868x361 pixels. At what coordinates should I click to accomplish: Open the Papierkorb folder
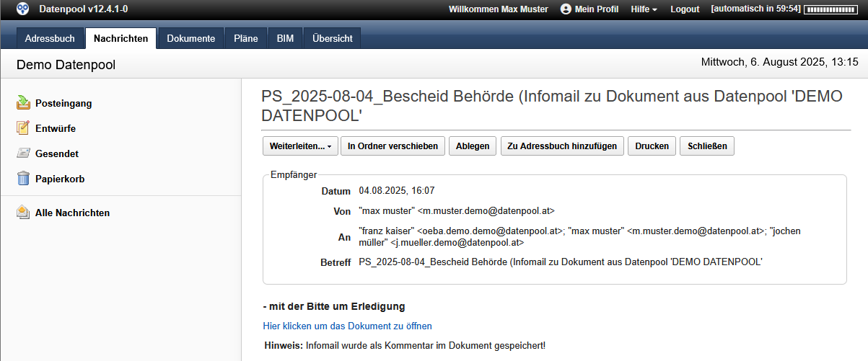[x=60, y=179]
